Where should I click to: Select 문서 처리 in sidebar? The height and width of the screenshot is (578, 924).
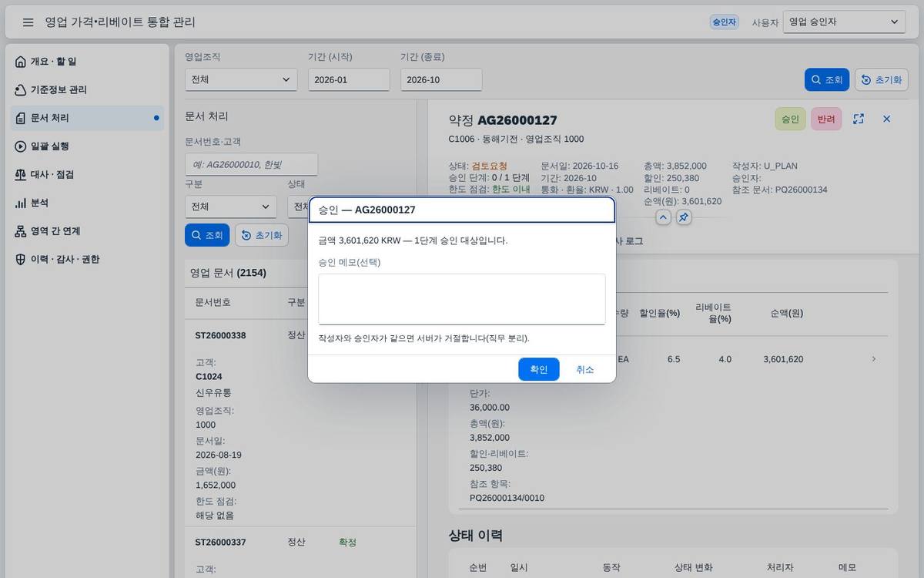87,118
